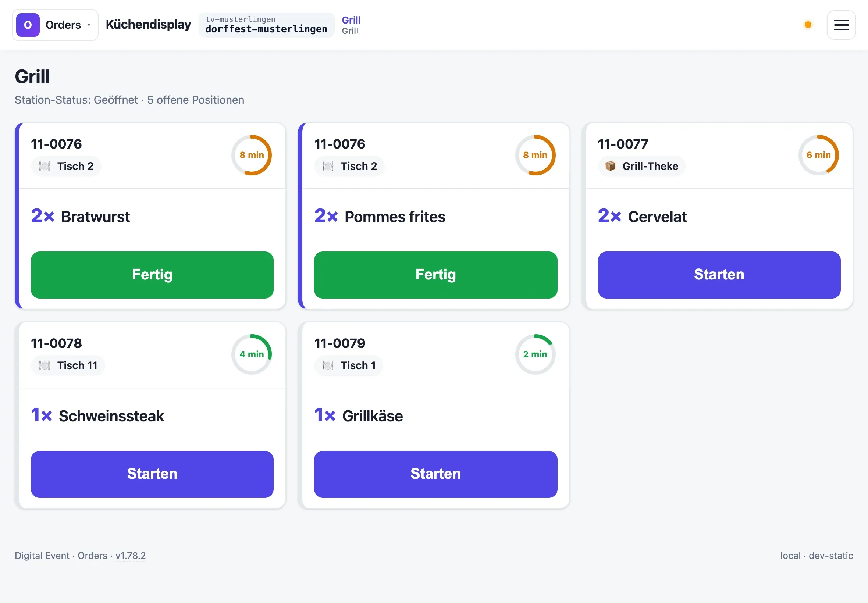
Task: Click the '1× Grillkäse' item text
Action: [x=359, y=415]
